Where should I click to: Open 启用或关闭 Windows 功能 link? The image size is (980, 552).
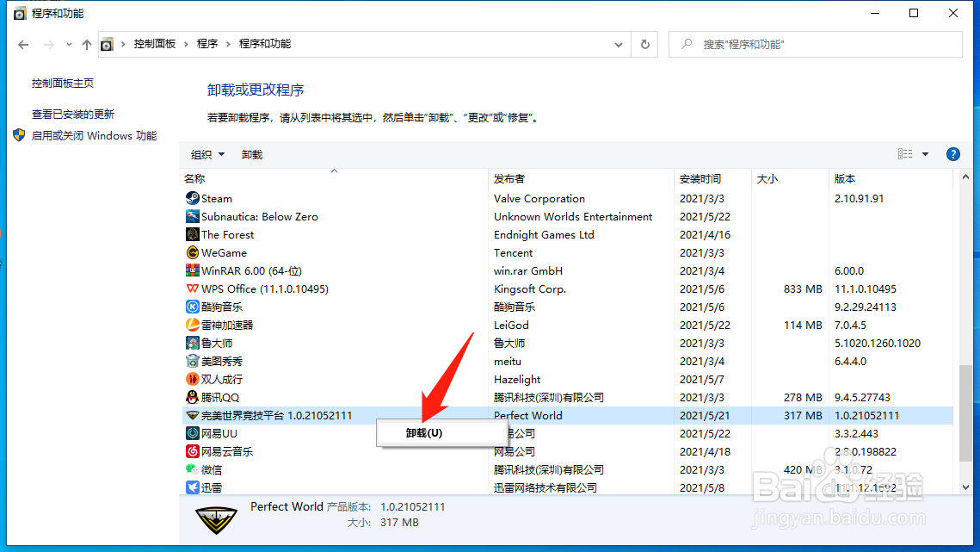point(94,135)
